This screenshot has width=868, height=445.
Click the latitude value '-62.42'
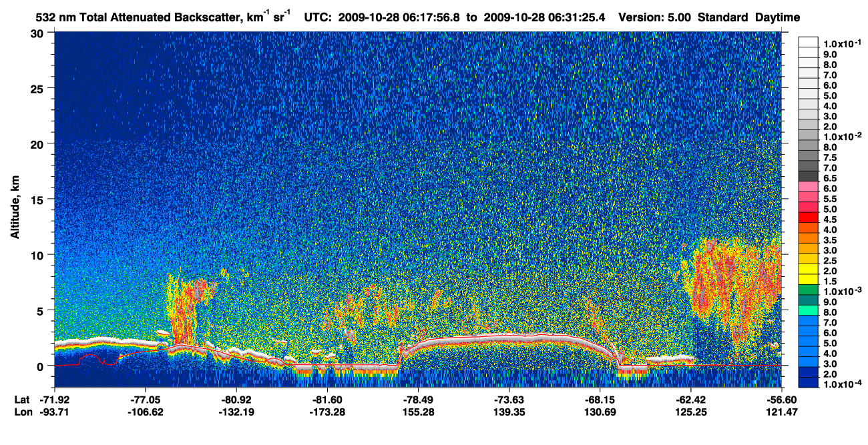(690, 400)
